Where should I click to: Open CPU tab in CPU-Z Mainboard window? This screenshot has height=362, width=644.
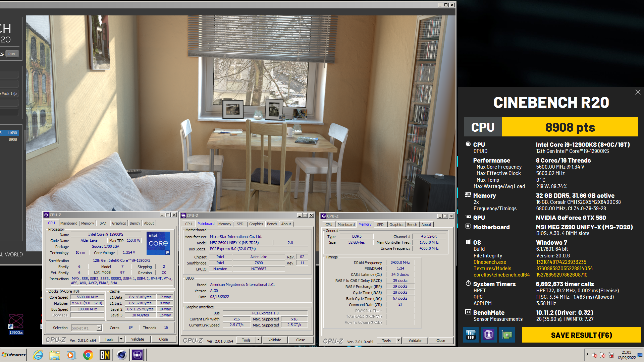pos(189,224)
